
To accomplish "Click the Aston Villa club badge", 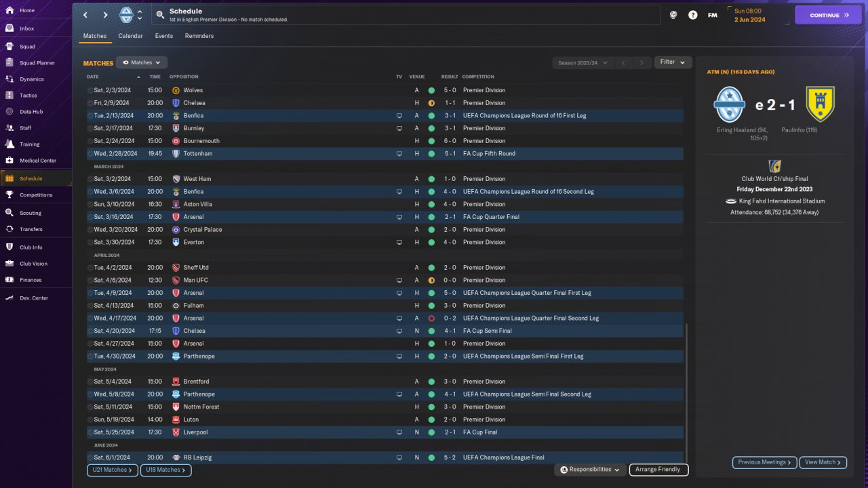I will tap(176, 204).
